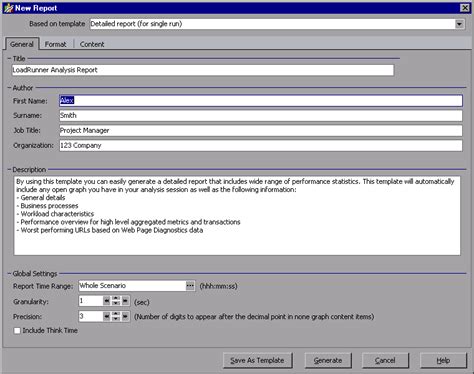The image size is (474, 374).
Task: Switch to the General tab
Action: [22, 44]
